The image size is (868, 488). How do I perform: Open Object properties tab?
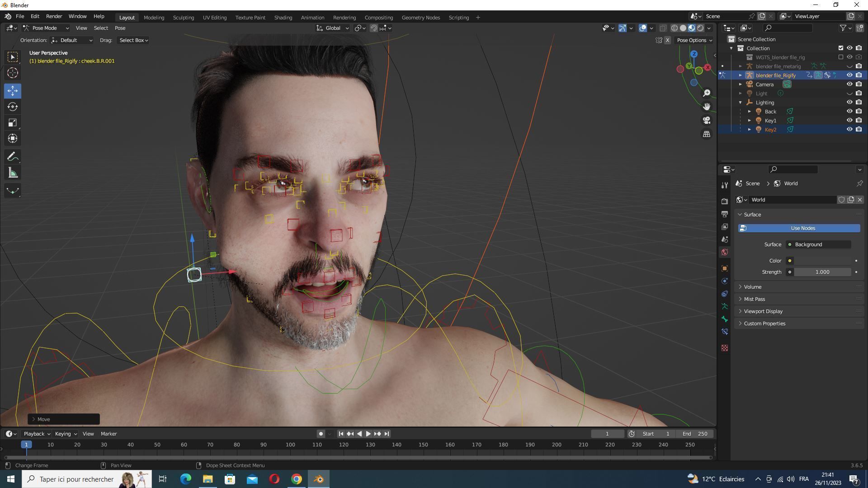coord(725,268)
